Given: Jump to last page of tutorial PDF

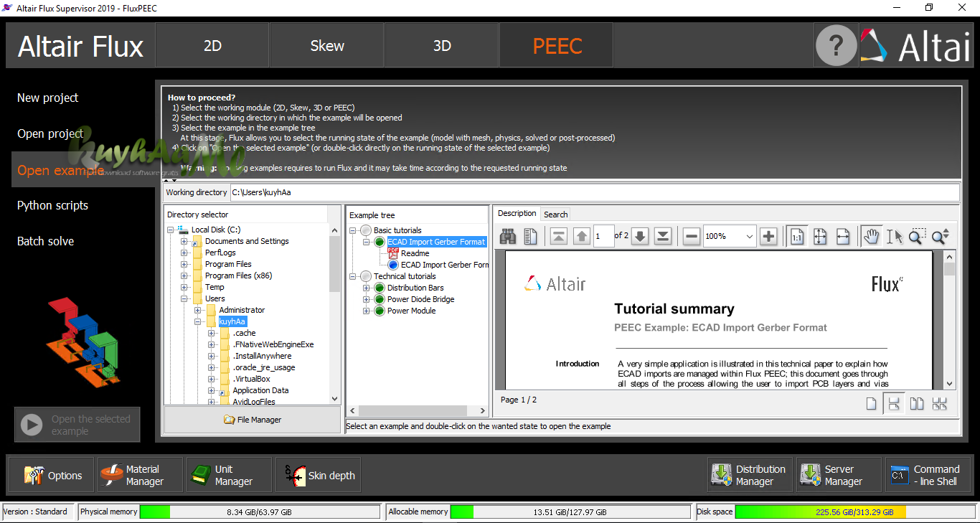Looking at the screenshot, I should click(664, 236).
